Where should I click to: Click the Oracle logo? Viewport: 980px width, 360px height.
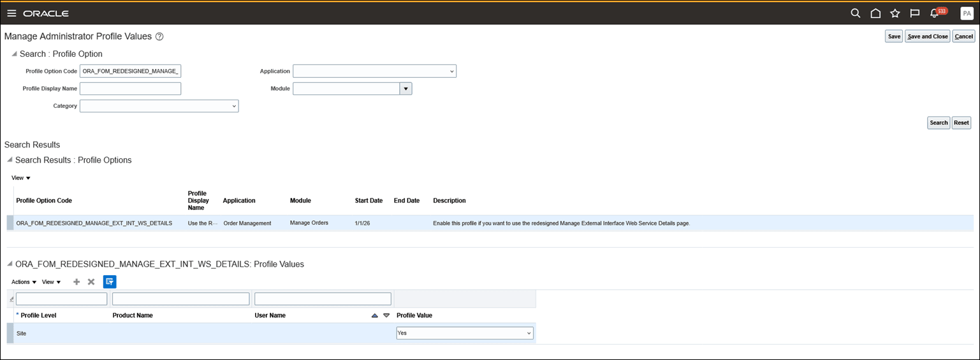pyautogui.click(x=46, y=13)
